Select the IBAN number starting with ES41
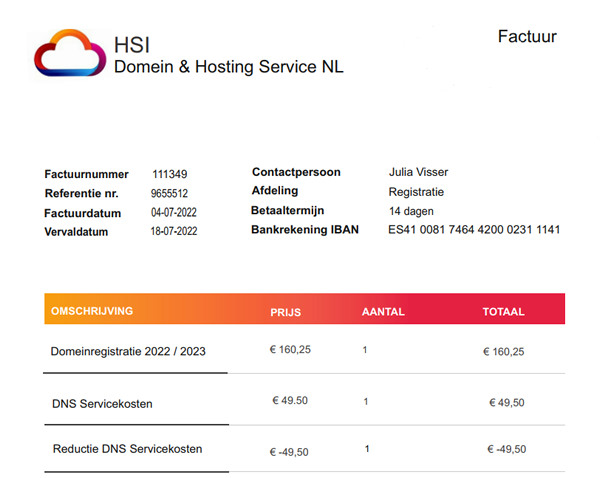Screen dimensions: 600x478 (x=474, y=230)
